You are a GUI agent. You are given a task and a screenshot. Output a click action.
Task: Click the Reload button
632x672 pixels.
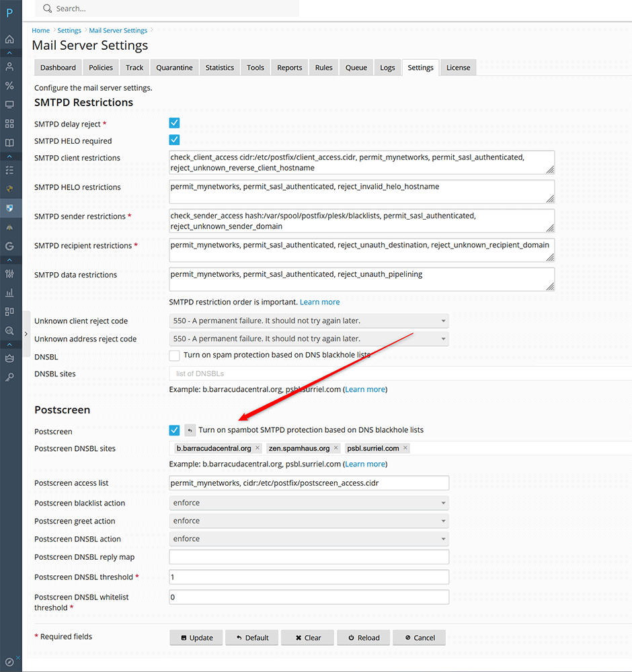(x=364, y=638)
